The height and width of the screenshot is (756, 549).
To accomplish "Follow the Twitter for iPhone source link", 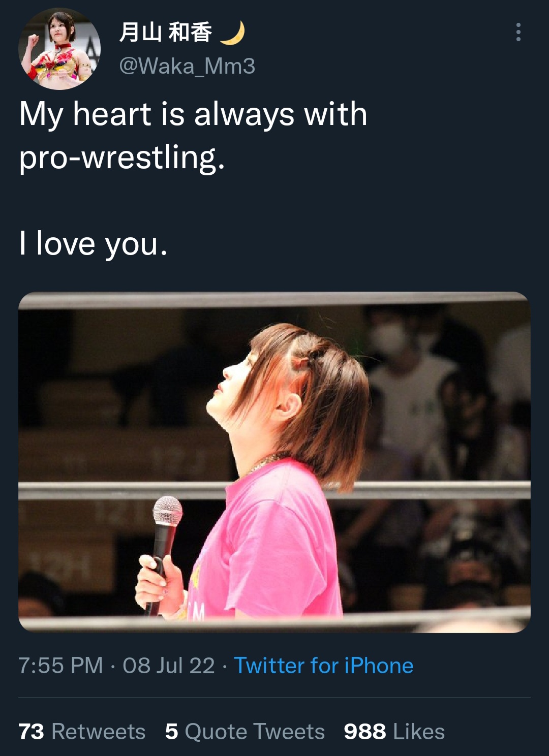I will pyautogui.click(x=323, y=666).
